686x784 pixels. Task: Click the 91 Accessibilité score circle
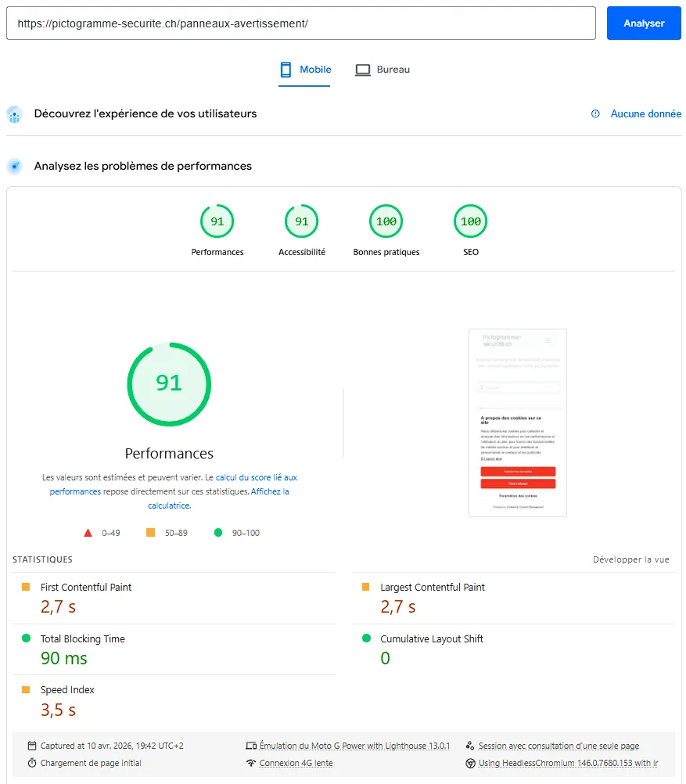301,221
